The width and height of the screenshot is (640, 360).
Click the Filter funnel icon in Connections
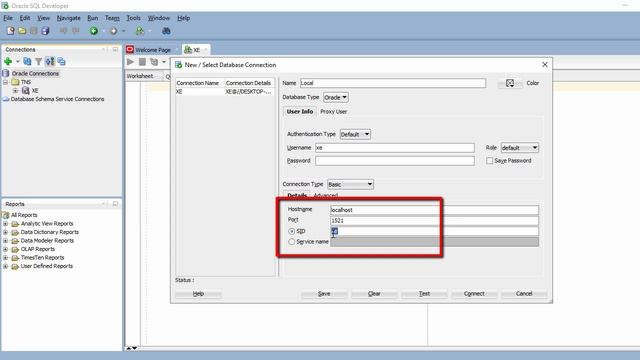(x=38, y=61)
